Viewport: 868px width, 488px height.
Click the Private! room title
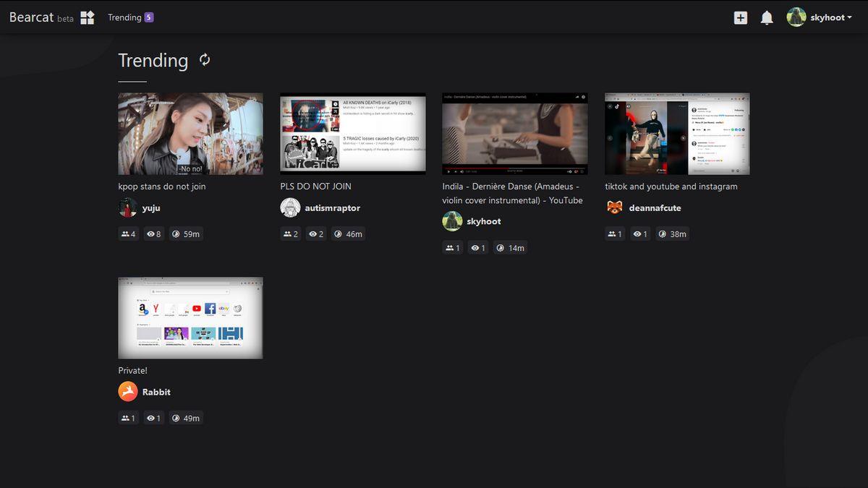pos(133,371)
